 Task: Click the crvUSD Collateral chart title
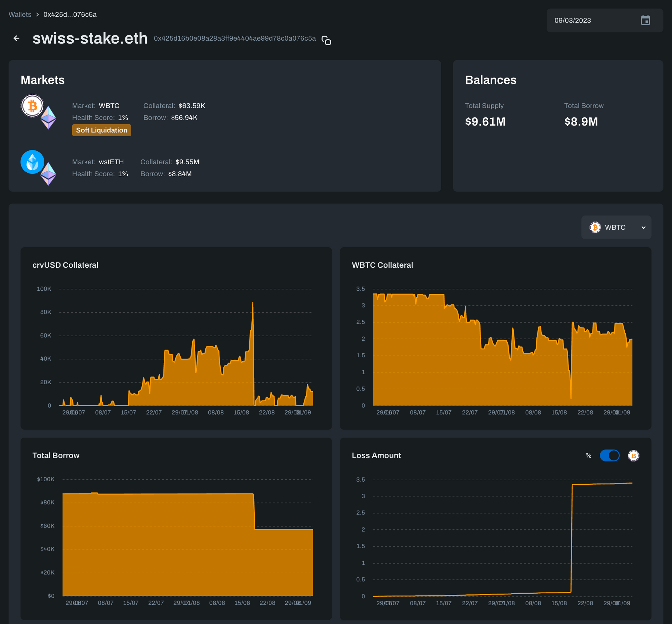point(65,265)
